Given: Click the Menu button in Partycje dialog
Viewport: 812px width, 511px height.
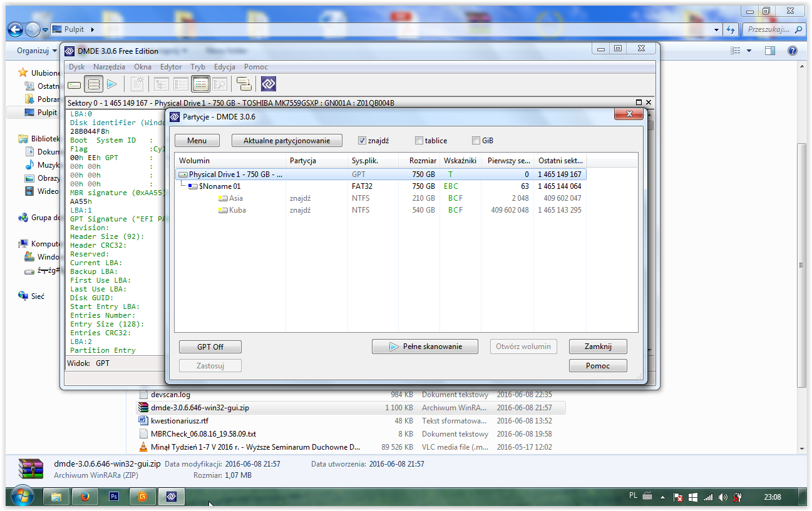Looking at the screenshot, I should [197, 141].
